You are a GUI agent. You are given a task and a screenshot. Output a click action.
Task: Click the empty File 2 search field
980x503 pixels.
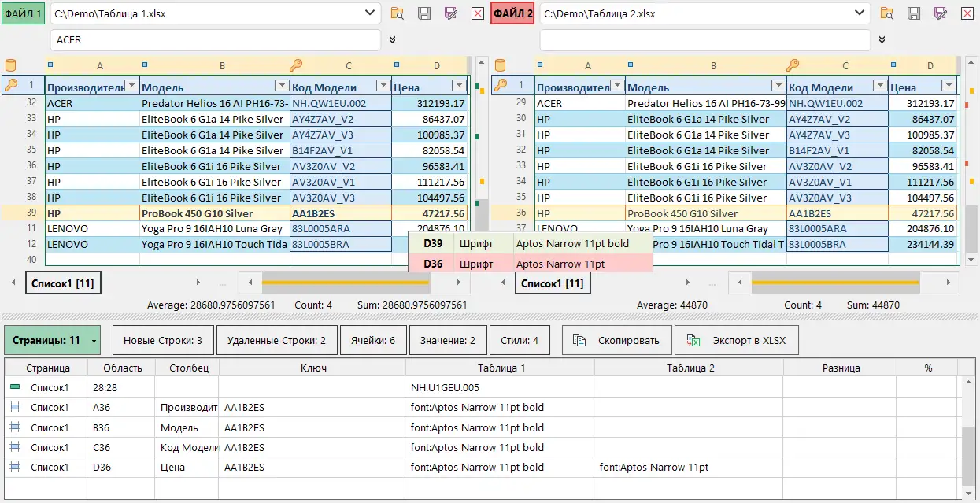(705, 40)
